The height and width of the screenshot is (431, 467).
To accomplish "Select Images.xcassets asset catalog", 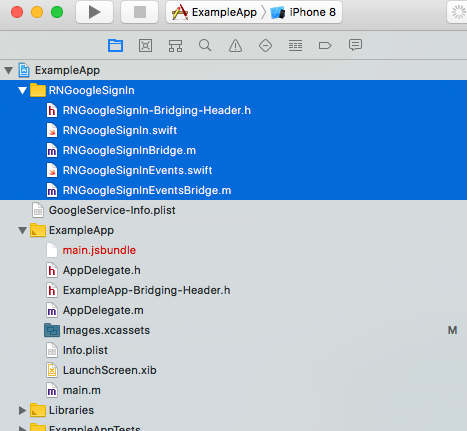I will pyautogui.click(x=233, y=330).
